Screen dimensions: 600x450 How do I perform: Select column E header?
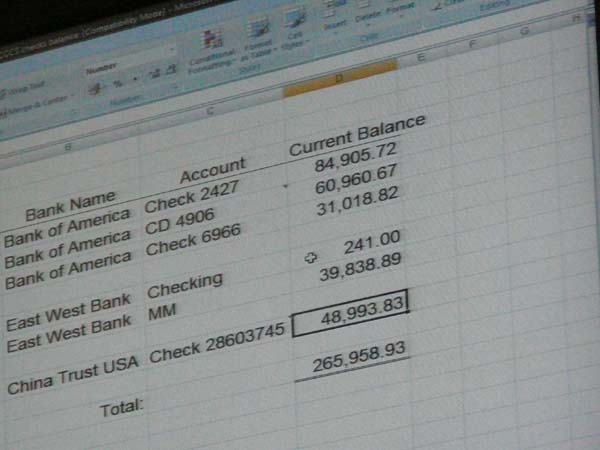click(421, 57)
